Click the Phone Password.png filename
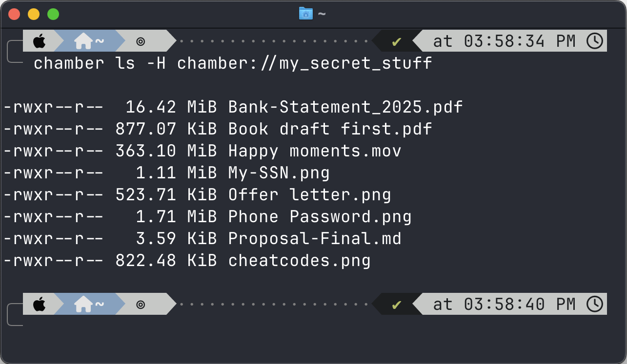The height and width of the screenshot is (364, 627). [320, 216]
